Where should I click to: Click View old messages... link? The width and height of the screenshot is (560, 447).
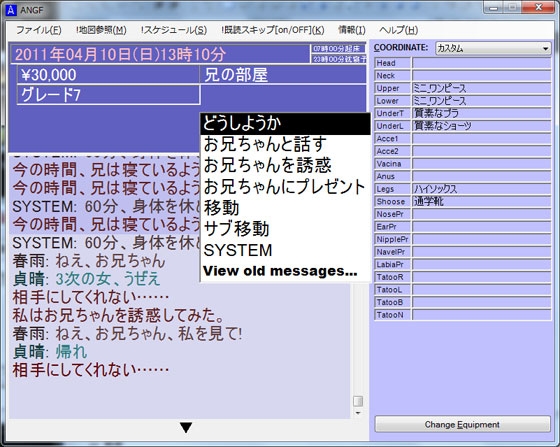[x=280, y=271]
